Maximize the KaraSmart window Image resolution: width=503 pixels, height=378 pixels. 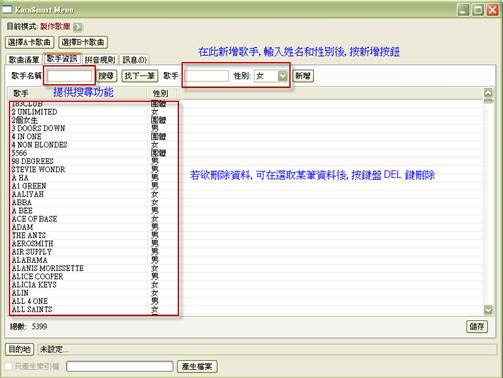[478, 10]
